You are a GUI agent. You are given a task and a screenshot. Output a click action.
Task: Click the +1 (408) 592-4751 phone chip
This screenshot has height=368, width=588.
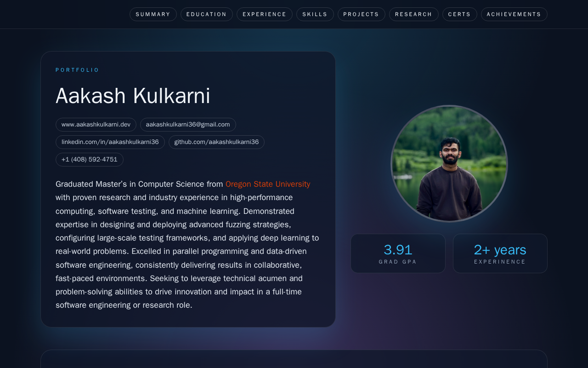tap(90, 160)
